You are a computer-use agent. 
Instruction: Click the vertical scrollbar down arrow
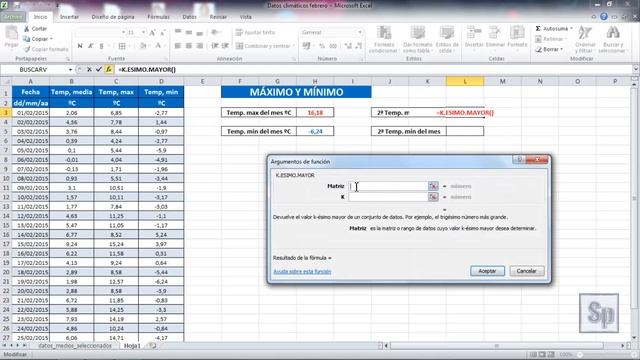pyautogui.click(x=634, y=338)
